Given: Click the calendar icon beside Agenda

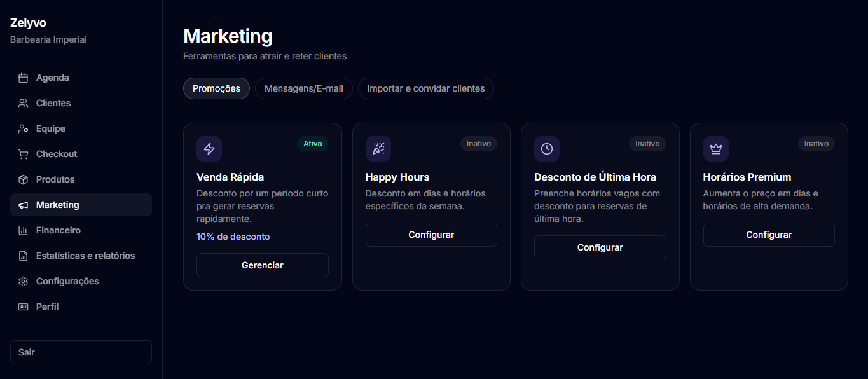Looking at the screenshot, I should click(x=24, y=78).
